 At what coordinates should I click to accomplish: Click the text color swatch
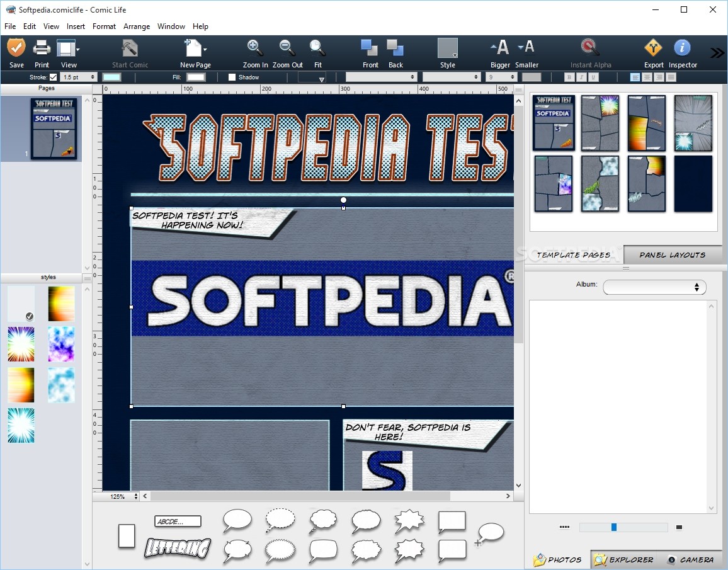point(532,77)
